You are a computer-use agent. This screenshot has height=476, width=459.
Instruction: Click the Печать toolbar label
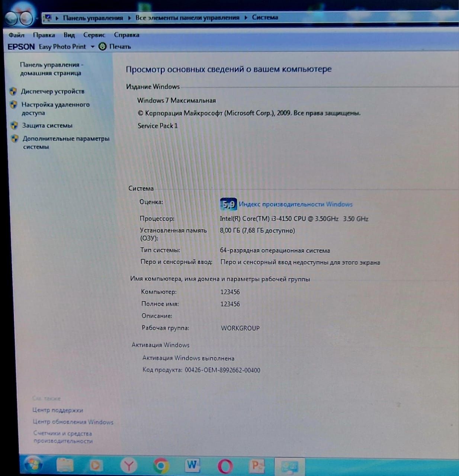[120, 47]
